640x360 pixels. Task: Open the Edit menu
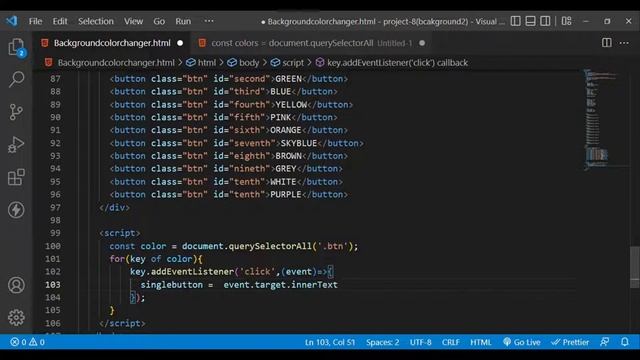60,21
